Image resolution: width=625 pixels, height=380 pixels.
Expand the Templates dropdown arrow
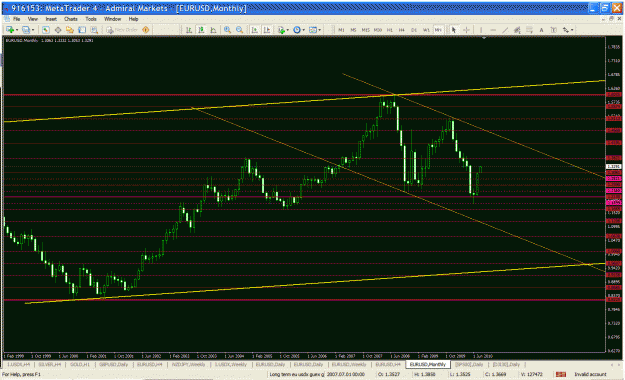click(x=320, y=30)
